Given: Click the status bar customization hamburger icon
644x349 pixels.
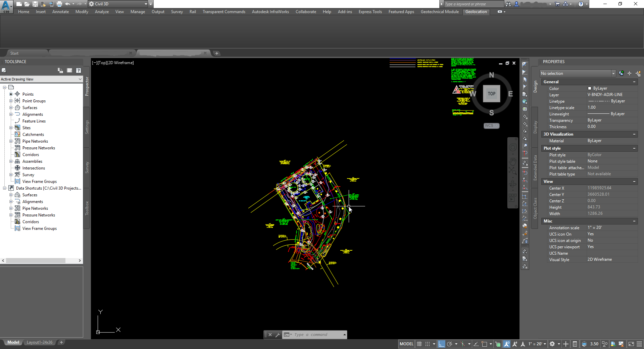Looking at the screenshot, I should coord(639,344).
